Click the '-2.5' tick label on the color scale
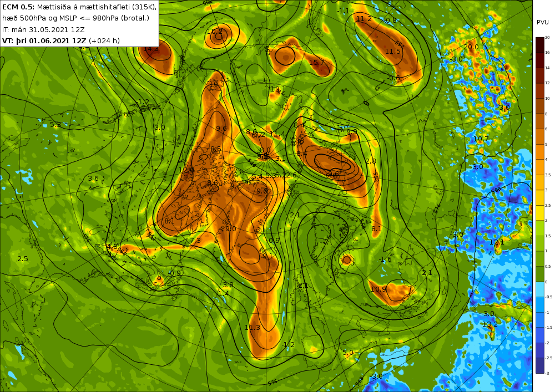The width and height of the screenshot is (555, 392). point(548,358)
